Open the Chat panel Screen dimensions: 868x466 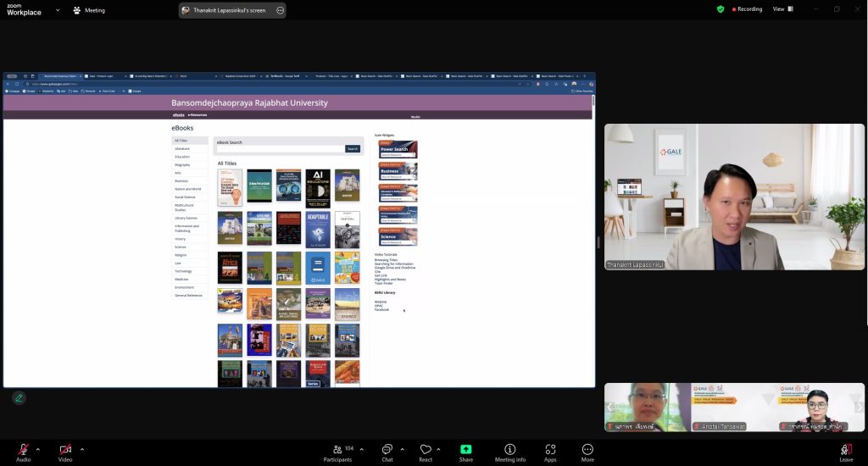tap(387, 452)
